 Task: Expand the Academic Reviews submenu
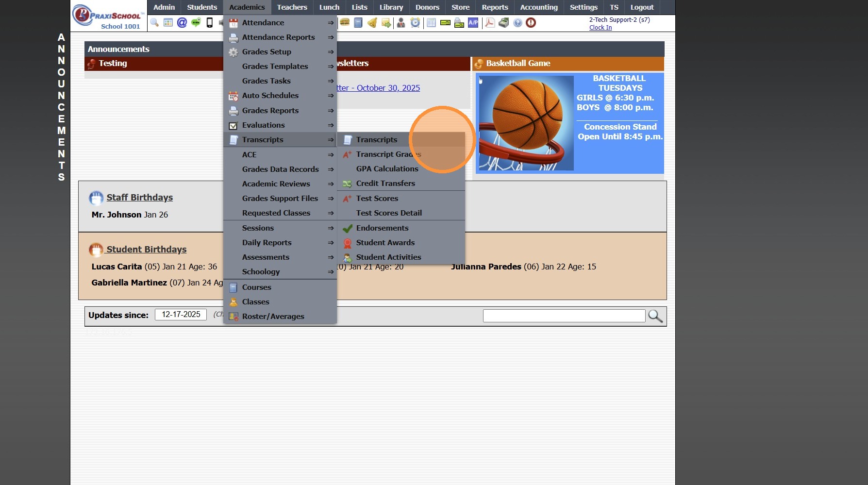tap(280, 184)
